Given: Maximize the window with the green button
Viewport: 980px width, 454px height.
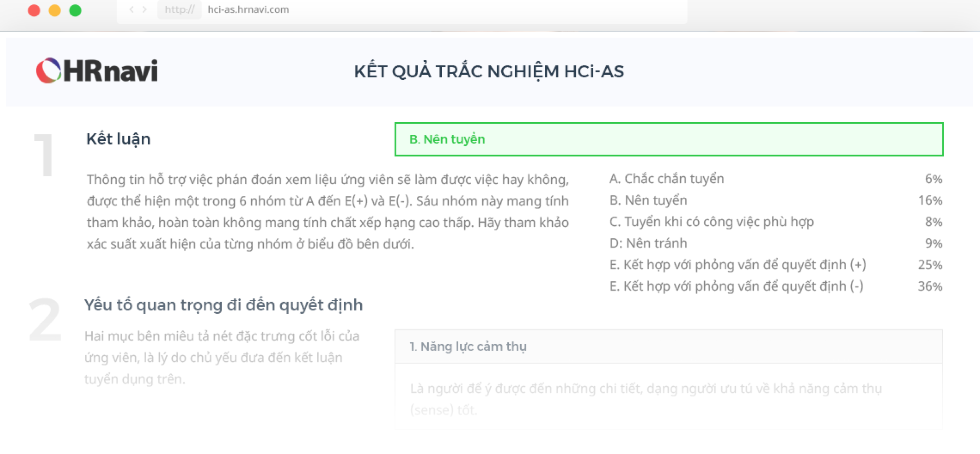Looking at the screenshot, I should pos(75,10).
